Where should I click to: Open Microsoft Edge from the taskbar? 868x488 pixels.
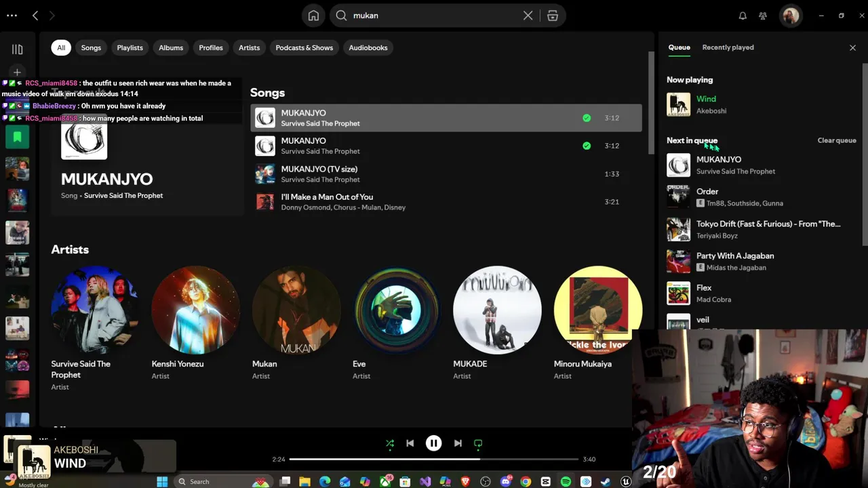click(x=325, y=482)
